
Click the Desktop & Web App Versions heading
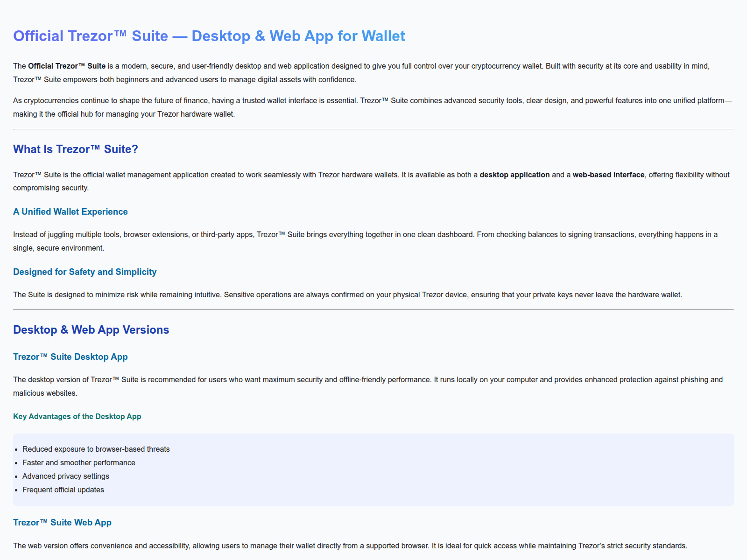tap(91, 329)
